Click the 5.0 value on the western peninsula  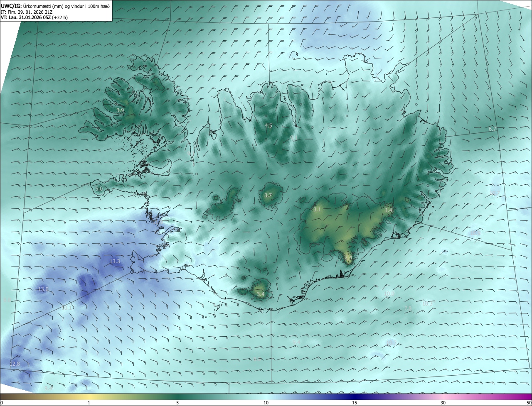(x=99, y=189)
